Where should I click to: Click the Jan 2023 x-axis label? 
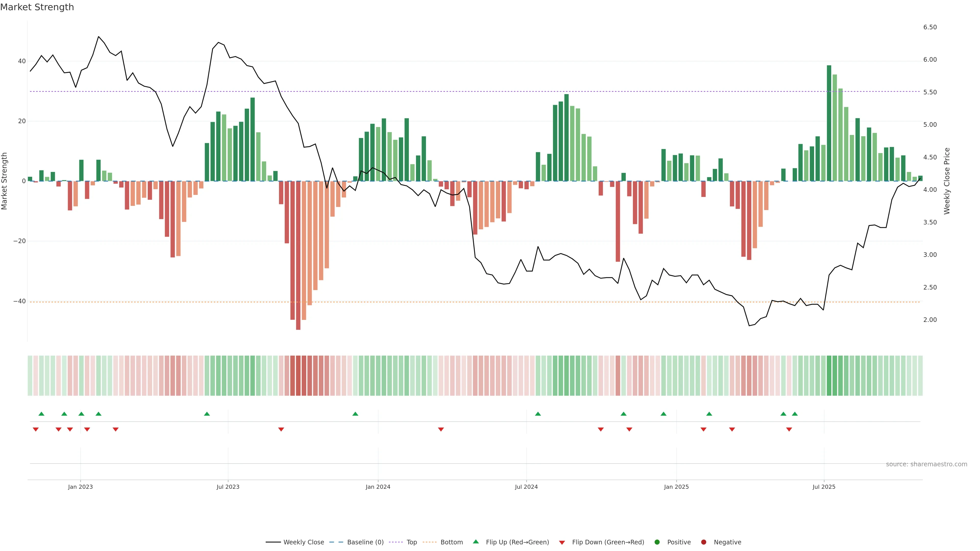[80, 487]
